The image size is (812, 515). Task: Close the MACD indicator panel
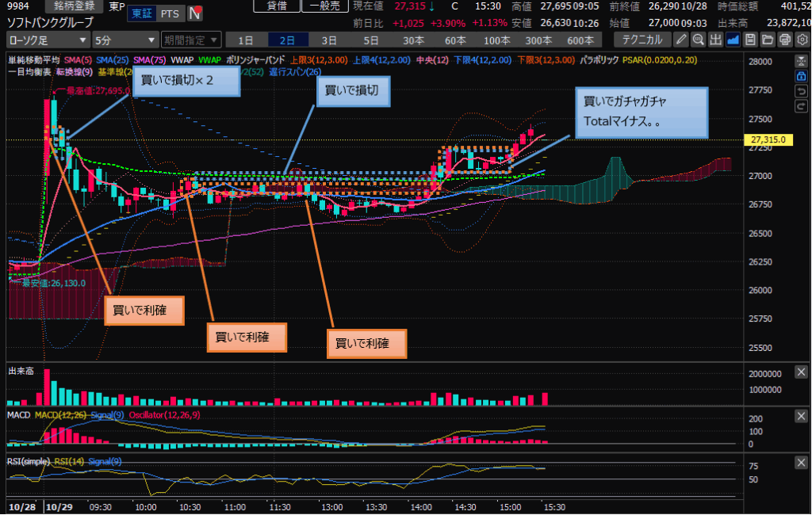pos(801,416)
